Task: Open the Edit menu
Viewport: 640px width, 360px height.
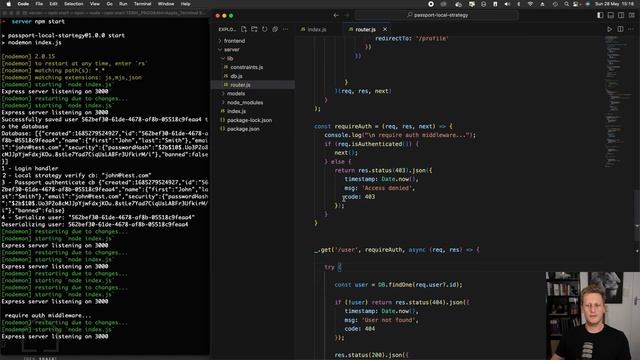Action: click(53, 4)
